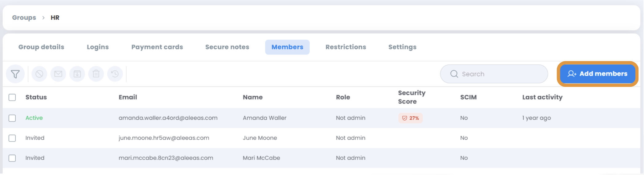Click the SCIM 'No' value for Mari McCabe
The height and width of the screenshot is (175, 644).
pos(464,158)
